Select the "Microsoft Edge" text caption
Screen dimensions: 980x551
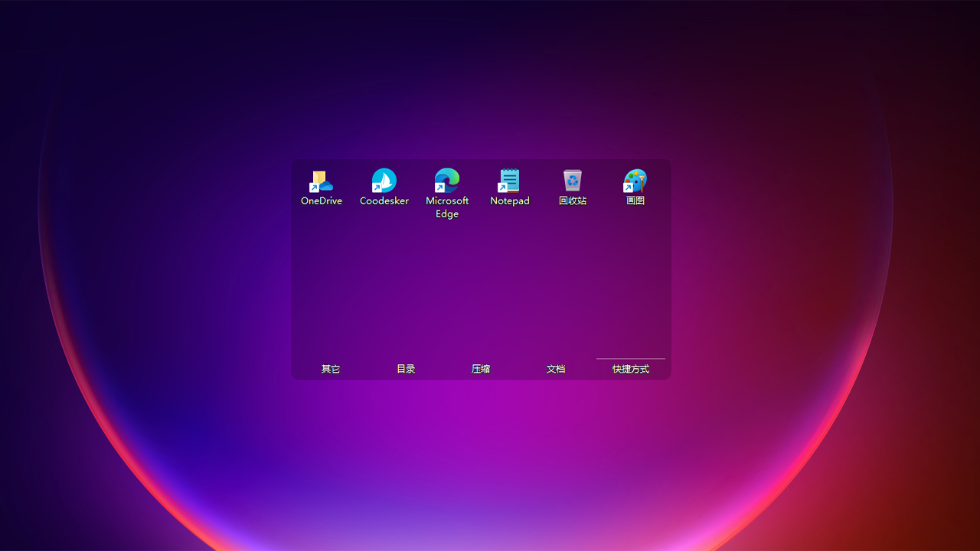point(447,207)
